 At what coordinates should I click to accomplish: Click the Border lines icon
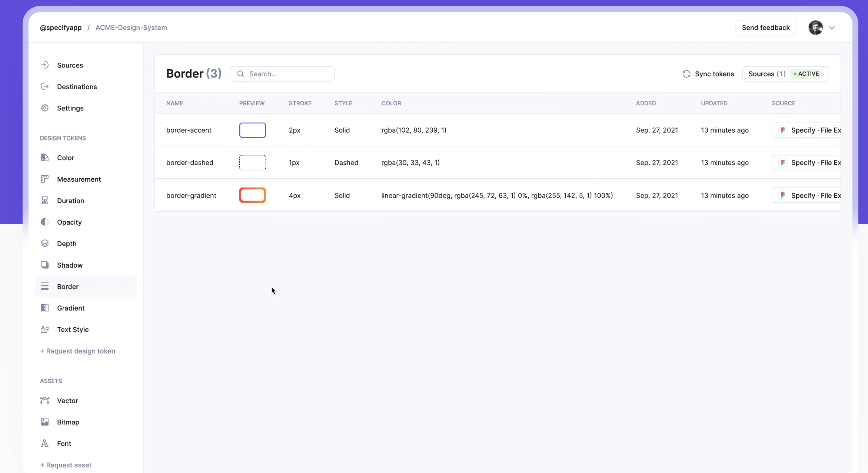click(44, 287)
